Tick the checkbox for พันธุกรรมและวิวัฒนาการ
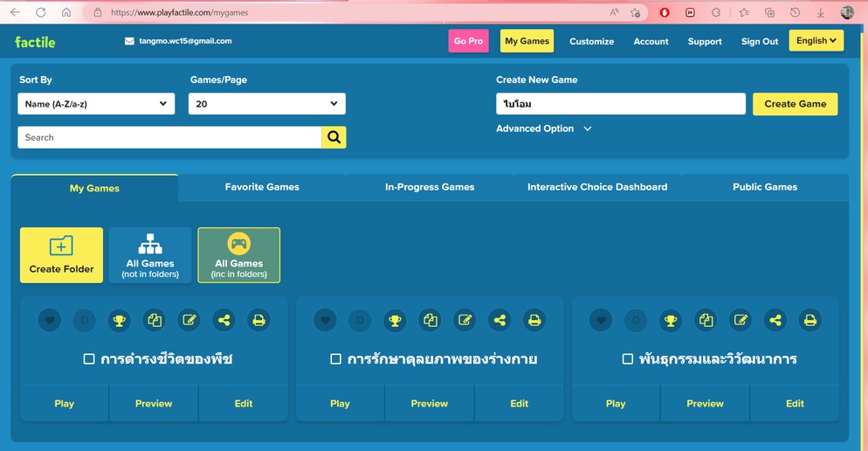 pyautogui.click(x=627, y=359)
